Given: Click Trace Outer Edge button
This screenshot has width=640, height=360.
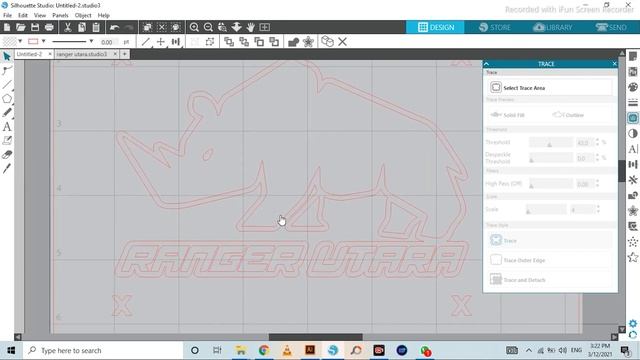Looking at the screenshot, I should (550, 260).
